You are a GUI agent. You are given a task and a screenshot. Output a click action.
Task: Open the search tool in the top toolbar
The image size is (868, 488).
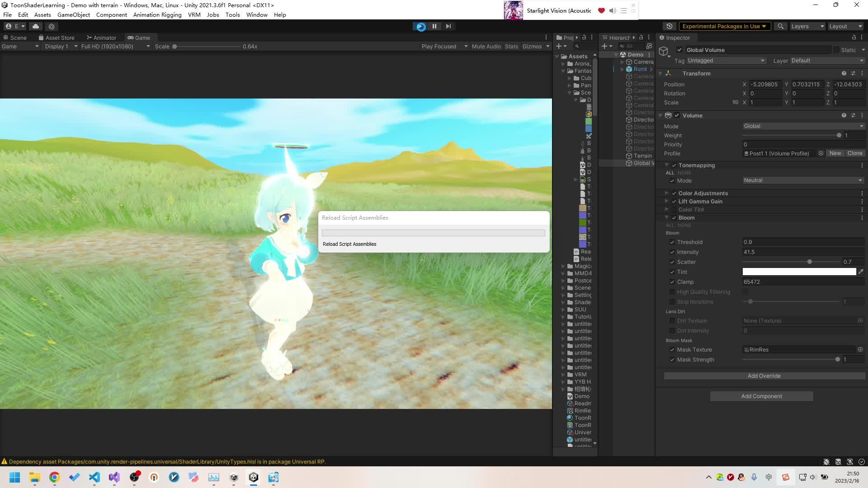point(780,26)
